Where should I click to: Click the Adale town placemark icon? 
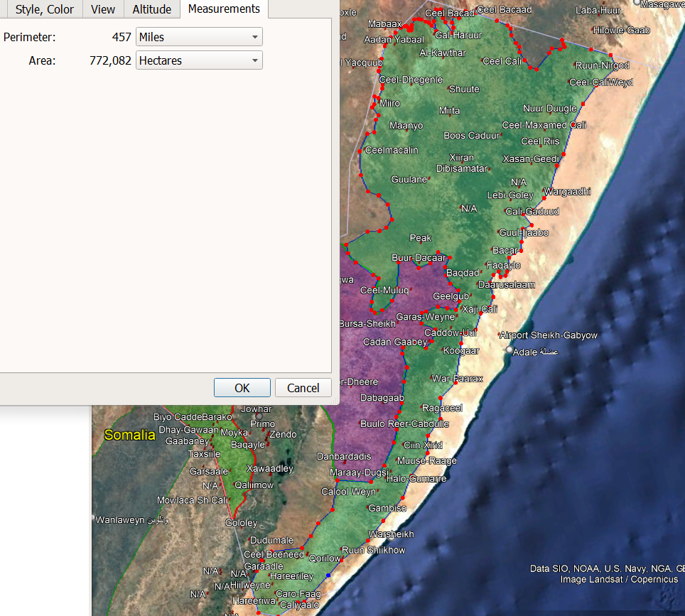click(509, 350)
